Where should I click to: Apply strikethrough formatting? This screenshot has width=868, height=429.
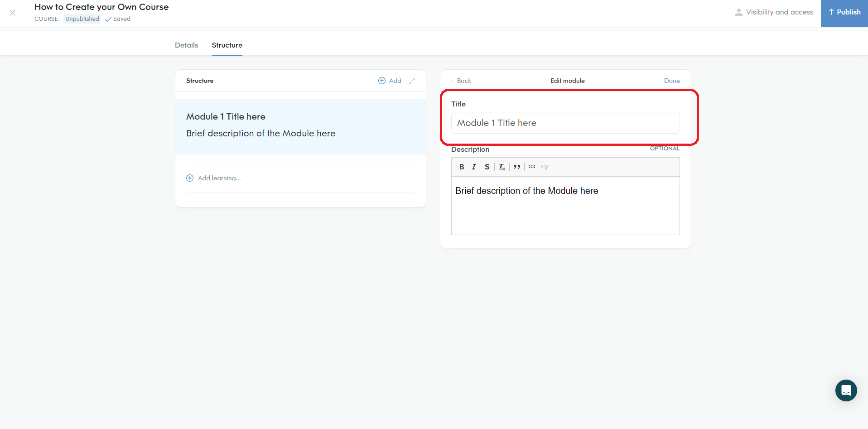point(487,167)
